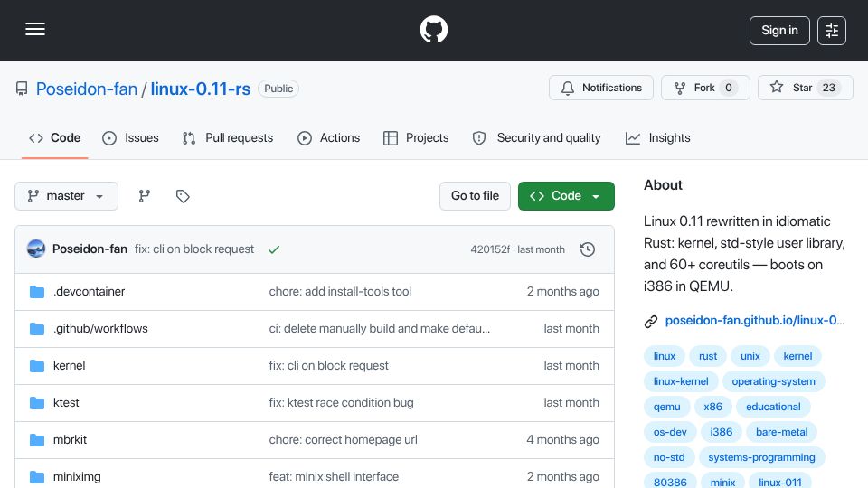Select the 'no-std' topic tag
This screenshot has height=488, width=868.
click(x=669, y=457)
